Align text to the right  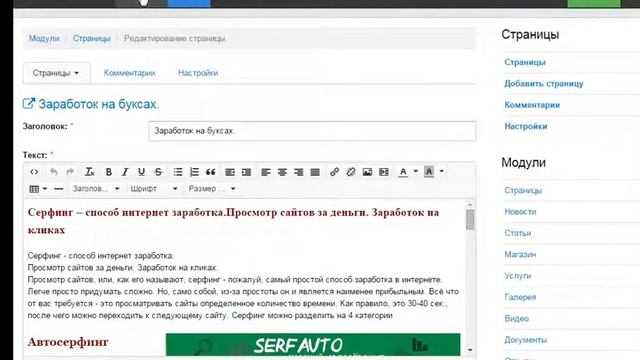(298, 172)
